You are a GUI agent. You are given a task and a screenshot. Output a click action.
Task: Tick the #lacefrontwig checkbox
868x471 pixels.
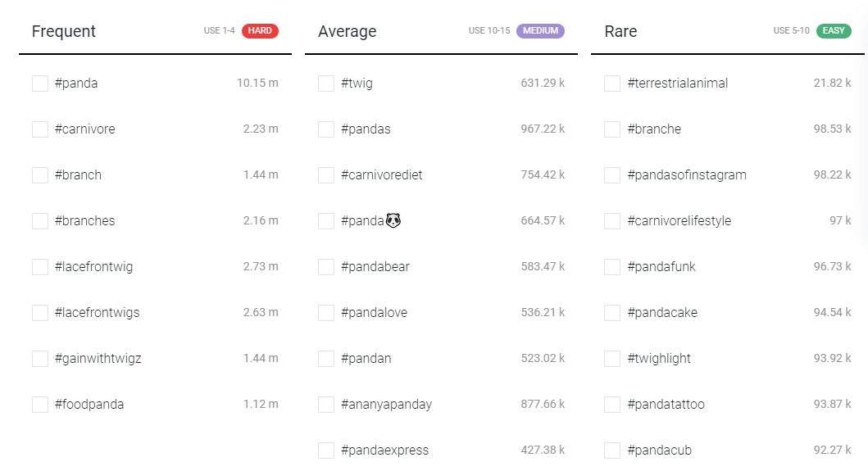(x=40, y=267)
